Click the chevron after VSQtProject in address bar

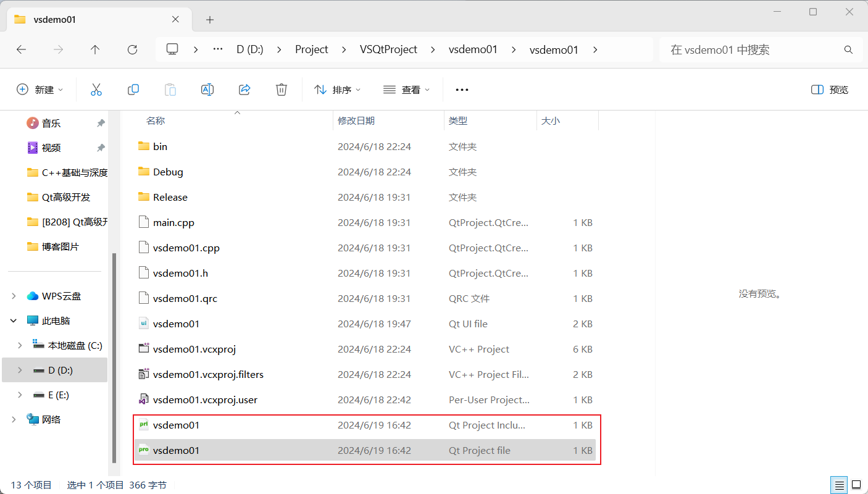[433, 49]
